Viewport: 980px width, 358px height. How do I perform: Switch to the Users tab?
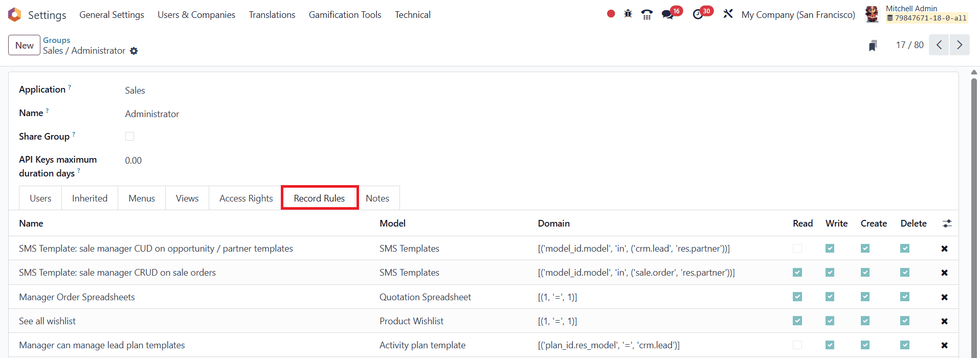pos(40,198)
